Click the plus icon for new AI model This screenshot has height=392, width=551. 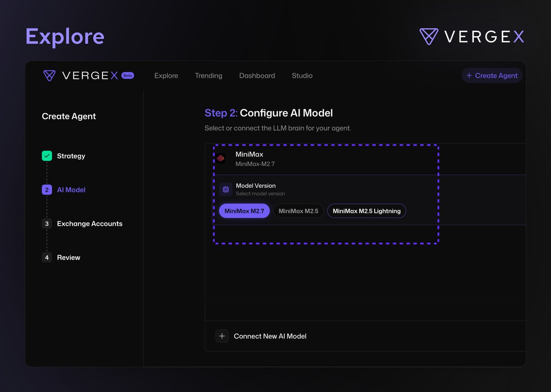tap(222, 336)
